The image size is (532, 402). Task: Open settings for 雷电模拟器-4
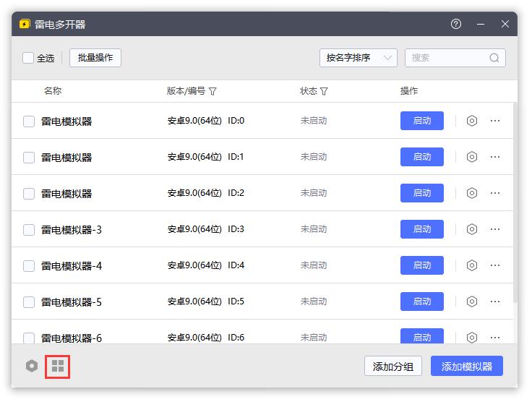pos(471,265)
